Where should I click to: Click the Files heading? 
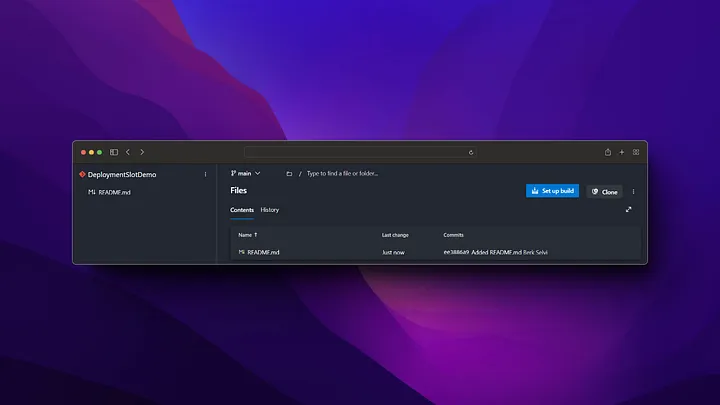238,191
